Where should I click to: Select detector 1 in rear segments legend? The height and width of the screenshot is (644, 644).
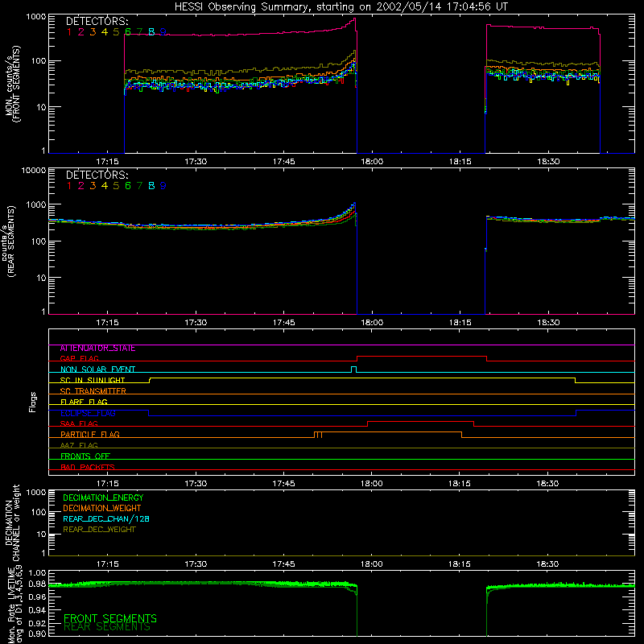(69, 186)
